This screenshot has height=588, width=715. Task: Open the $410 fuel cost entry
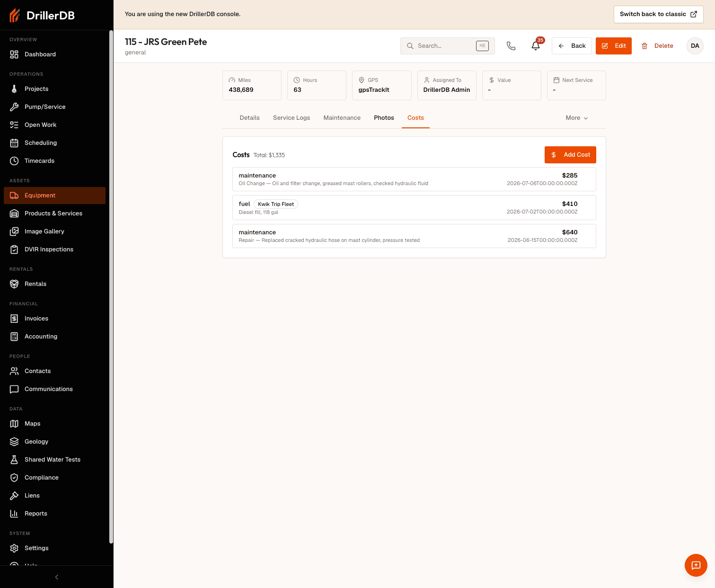(x=414, y=208)
